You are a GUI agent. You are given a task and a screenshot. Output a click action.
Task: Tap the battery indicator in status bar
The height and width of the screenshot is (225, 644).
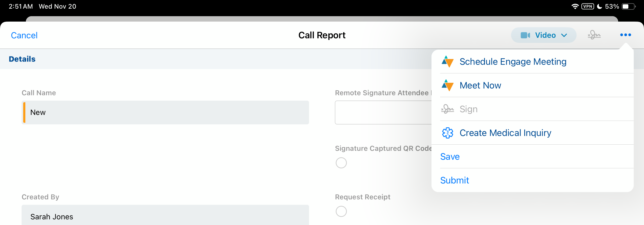(x=628, y=6)
